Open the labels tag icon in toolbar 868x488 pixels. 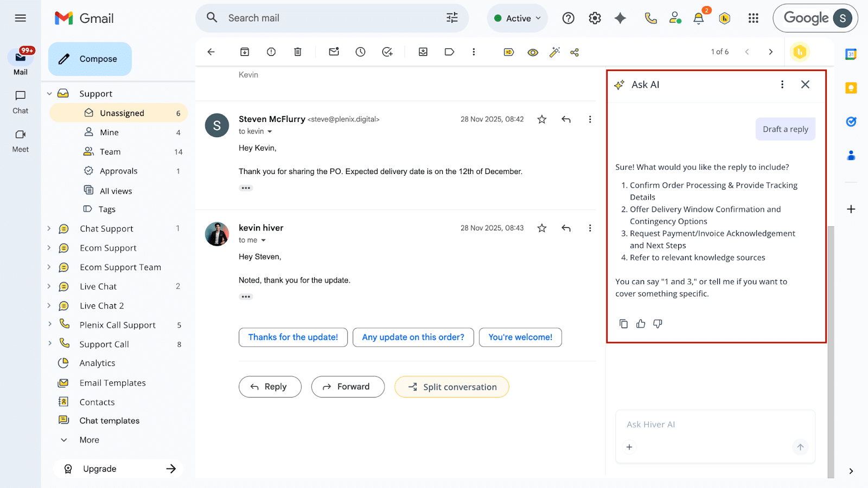(x=449, y=52)
